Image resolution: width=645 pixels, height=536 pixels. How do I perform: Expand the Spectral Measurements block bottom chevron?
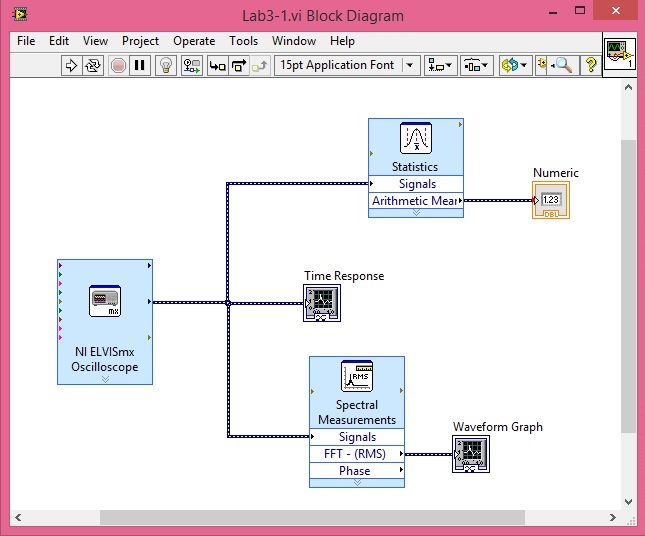(356, 483)
